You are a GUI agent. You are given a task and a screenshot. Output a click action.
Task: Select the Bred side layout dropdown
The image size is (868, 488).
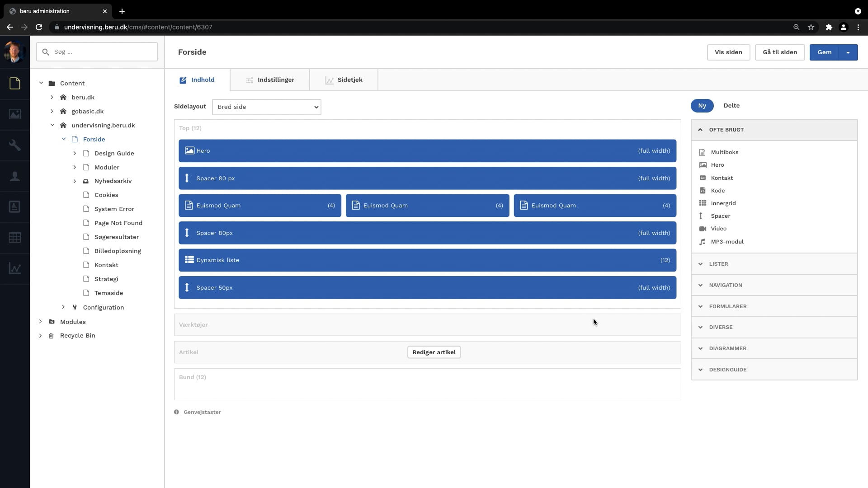pyautogui.click(x=265, y=106)
